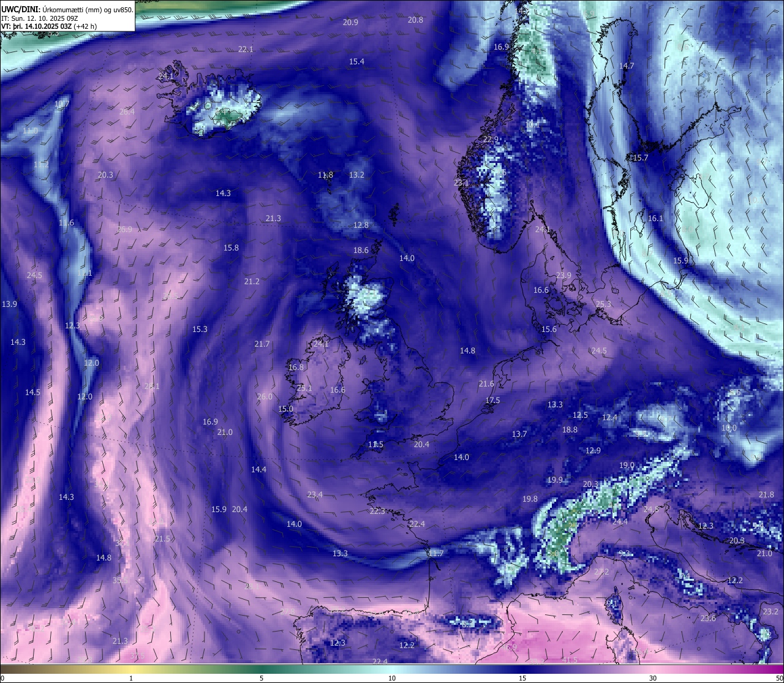Click the 15.7 value over Finland
Screen dimensions: 784x683
click(x=640, y=157)
